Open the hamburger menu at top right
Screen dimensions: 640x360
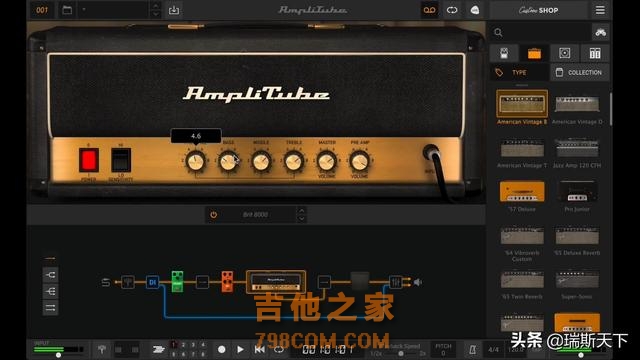click(600, 10)
